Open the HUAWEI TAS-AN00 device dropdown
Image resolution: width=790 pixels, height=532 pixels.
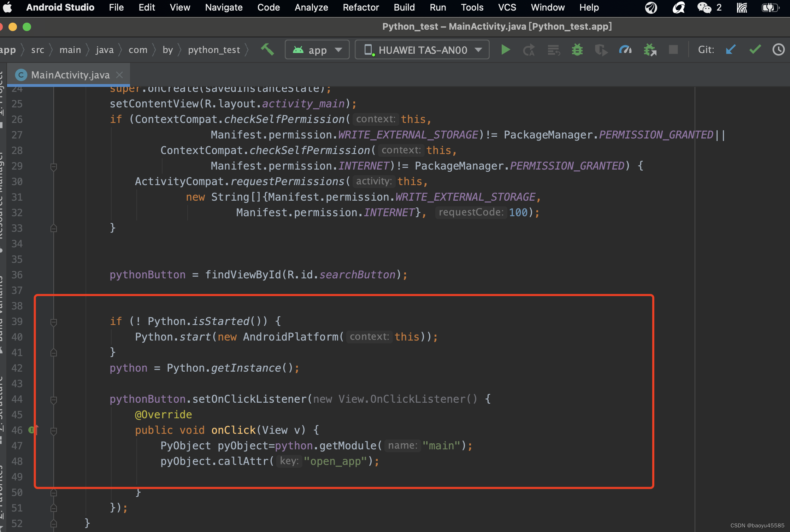pyautogui.click(x=422, y=50)
